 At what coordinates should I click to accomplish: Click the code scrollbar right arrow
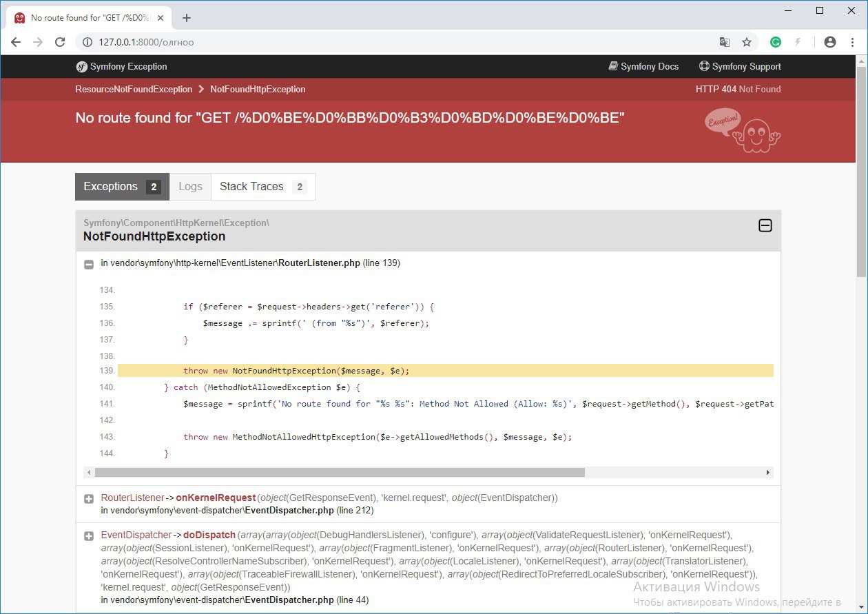768,473
